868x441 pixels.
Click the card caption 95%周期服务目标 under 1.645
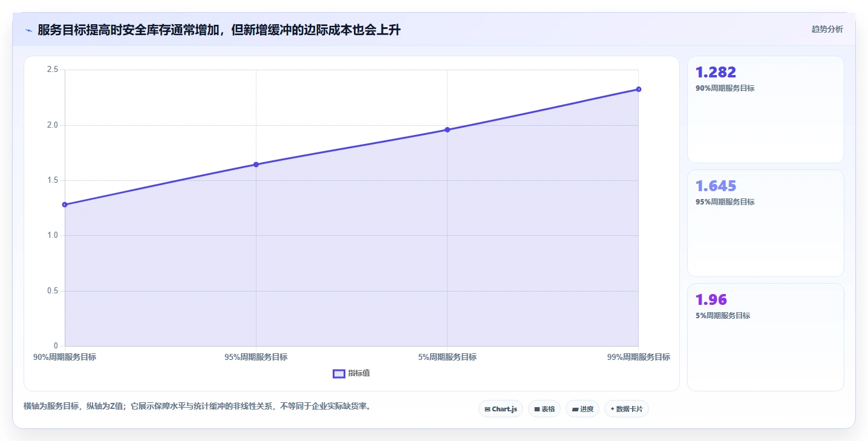point(725,202)
